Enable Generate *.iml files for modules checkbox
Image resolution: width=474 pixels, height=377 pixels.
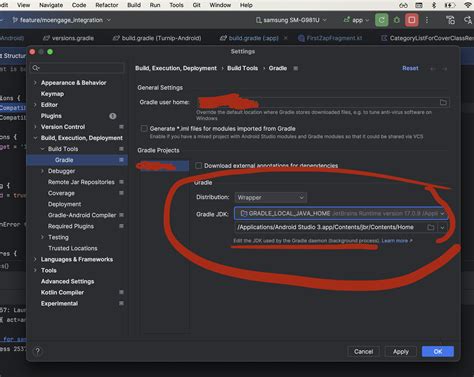tap(144, 128)
